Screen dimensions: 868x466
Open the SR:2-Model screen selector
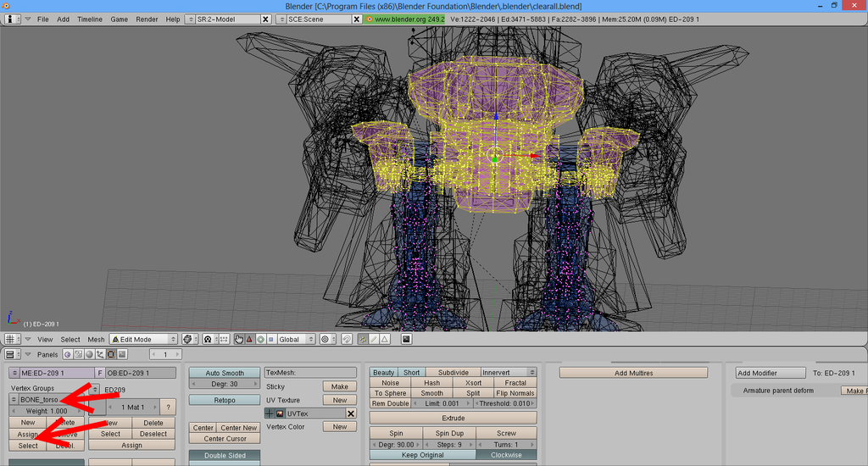pos(191,19)
